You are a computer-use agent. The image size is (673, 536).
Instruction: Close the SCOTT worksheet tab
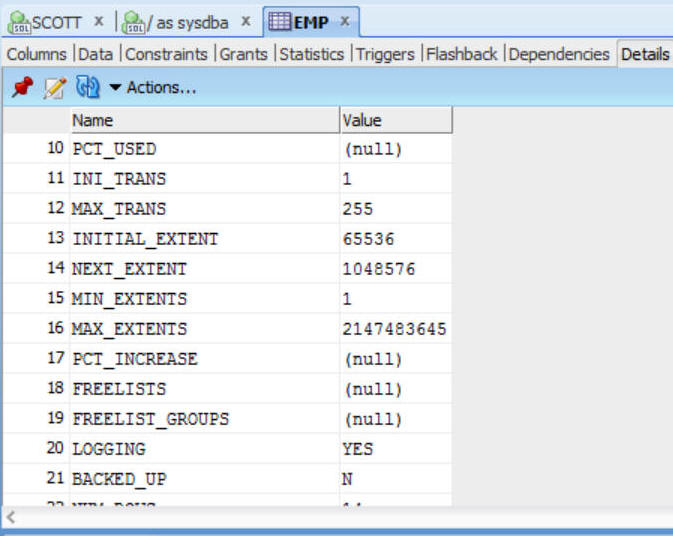(x=99, y=21)
